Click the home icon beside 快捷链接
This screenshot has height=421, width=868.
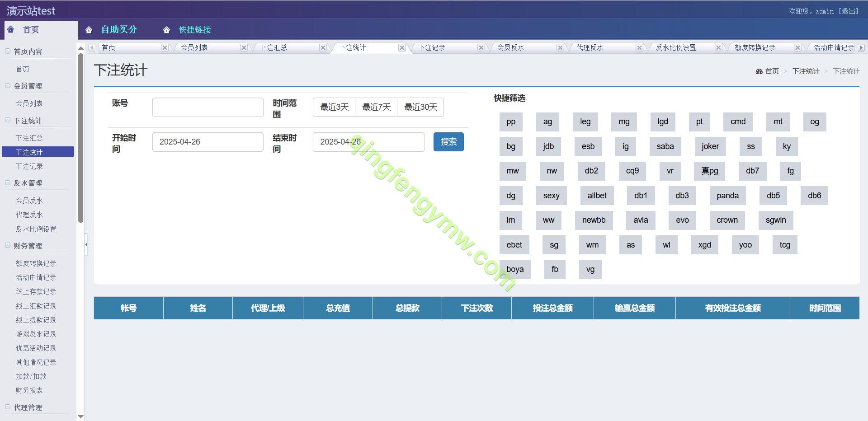click(166, 30)
